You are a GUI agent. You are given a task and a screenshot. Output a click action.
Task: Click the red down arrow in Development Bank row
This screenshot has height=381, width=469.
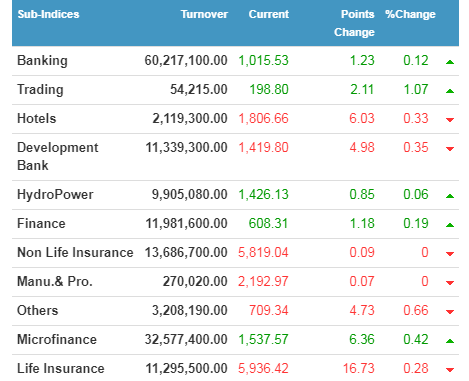point(450,149)
